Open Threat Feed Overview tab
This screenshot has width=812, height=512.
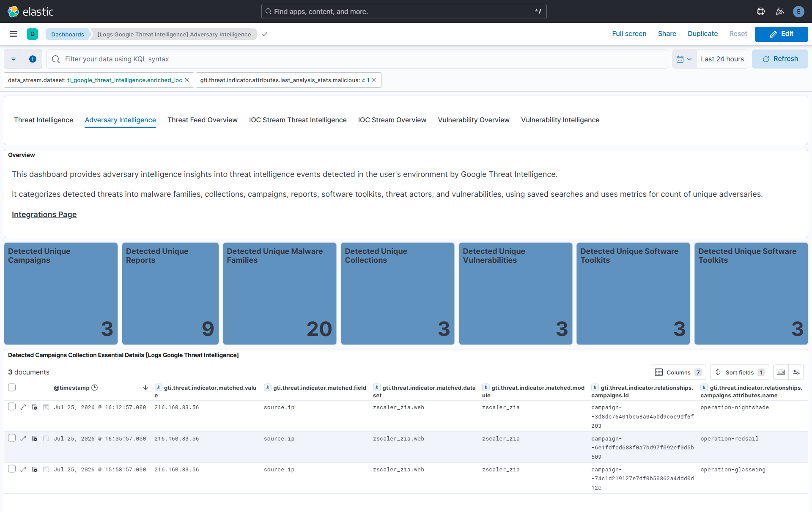tap(202, 120)
